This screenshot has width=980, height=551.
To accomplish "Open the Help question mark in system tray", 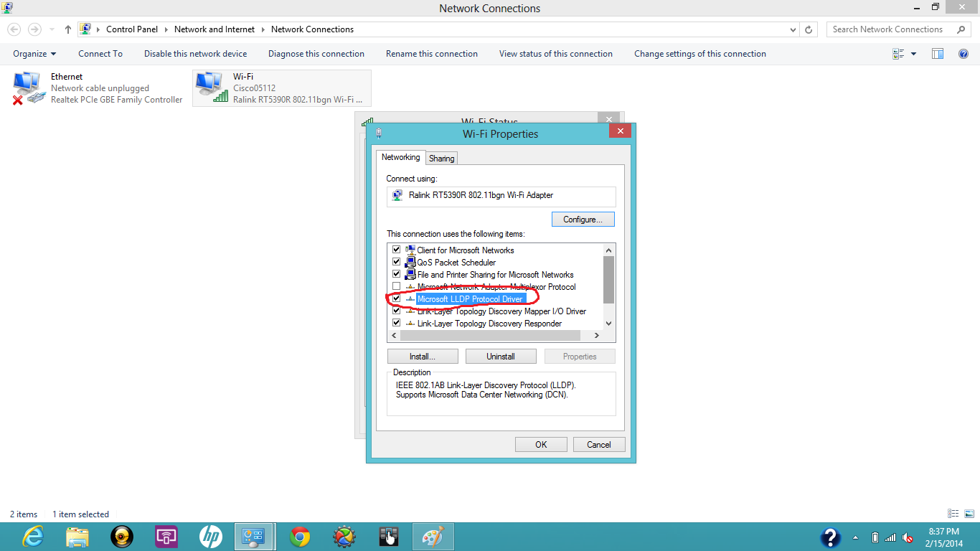I will [830, 537].
